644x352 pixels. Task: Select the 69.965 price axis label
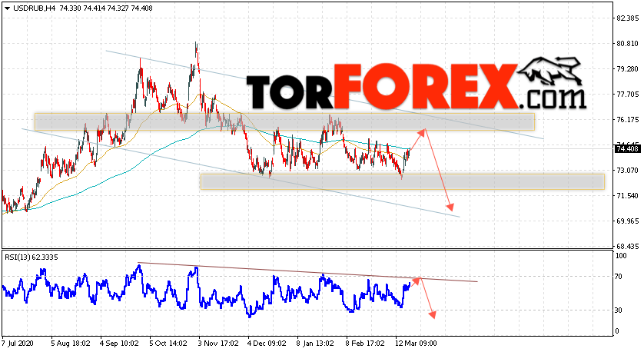pyautogui.click(x=628, y=221)
